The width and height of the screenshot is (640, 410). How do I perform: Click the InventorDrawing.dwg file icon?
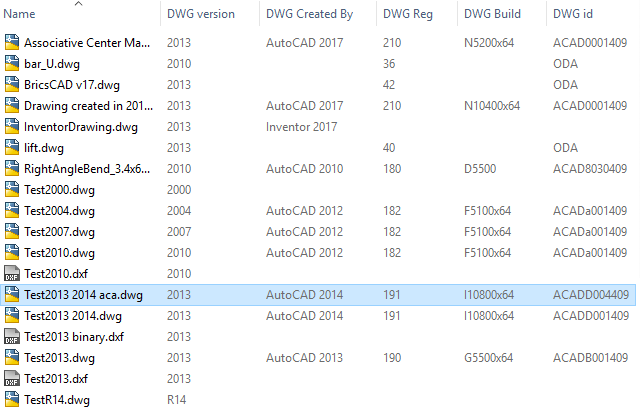[12, 127]
